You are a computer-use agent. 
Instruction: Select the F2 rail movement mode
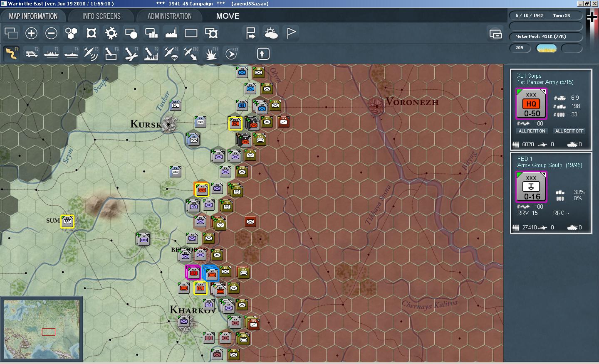click(32, 54)
